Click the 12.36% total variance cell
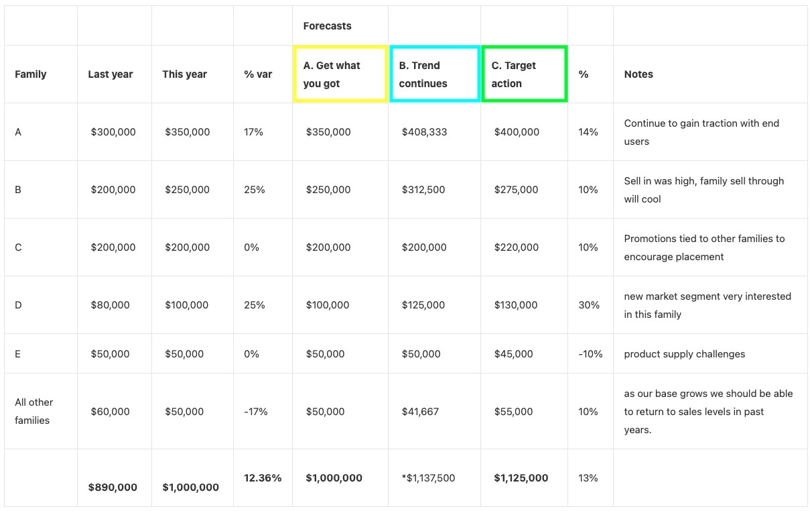 (x=263, y=478)
